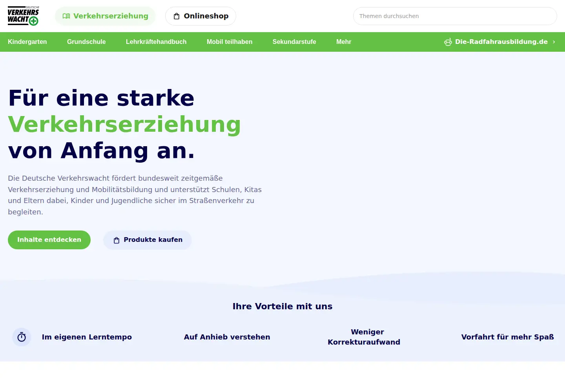Image resolution: width=565 pixels, height=392 pixels.
Task: Go to the Grundschule section
Action: 86,42
